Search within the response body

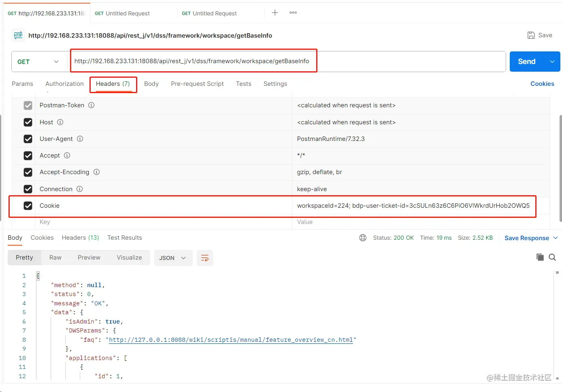pyautogui.click(x=552, y=257)
